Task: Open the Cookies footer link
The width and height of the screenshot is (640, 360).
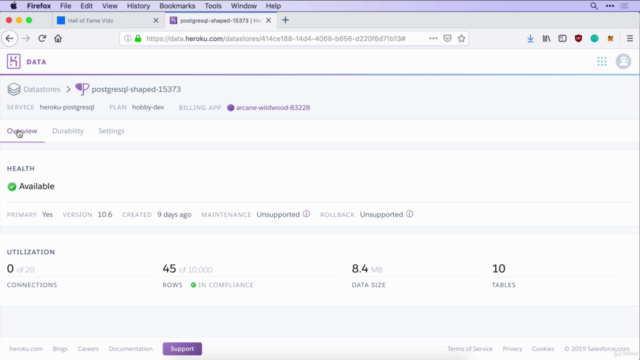Action: (543, 349)
